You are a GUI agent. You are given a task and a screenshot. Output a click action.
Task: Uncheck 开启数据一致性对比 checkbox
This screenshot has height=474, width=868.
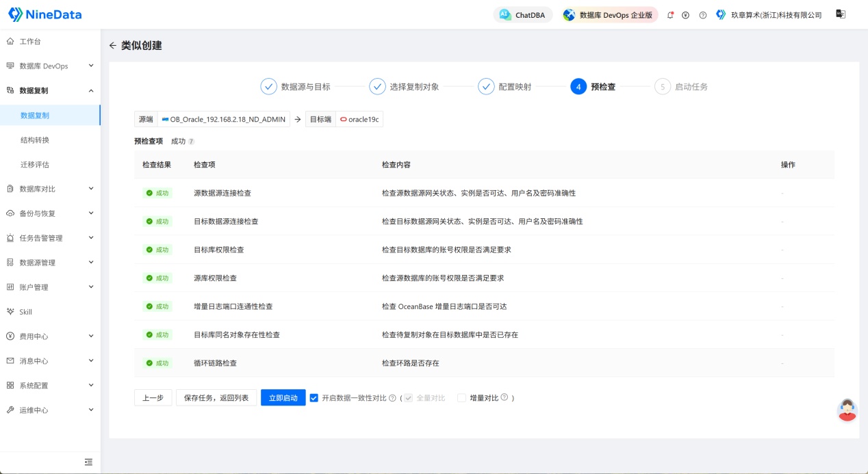pyautogui.click(x=314, y=397)
